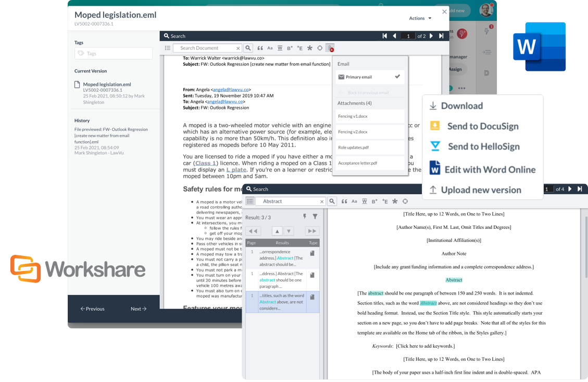Toggle whole word (W) in the lower viewer toolbar

point(365,202)
